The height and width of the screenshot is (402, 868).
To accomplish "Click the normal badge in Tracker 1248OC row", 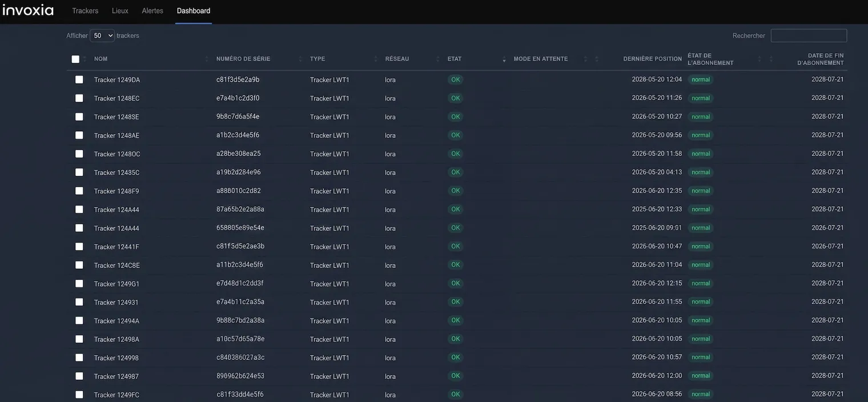I will [x=701, y=154].
